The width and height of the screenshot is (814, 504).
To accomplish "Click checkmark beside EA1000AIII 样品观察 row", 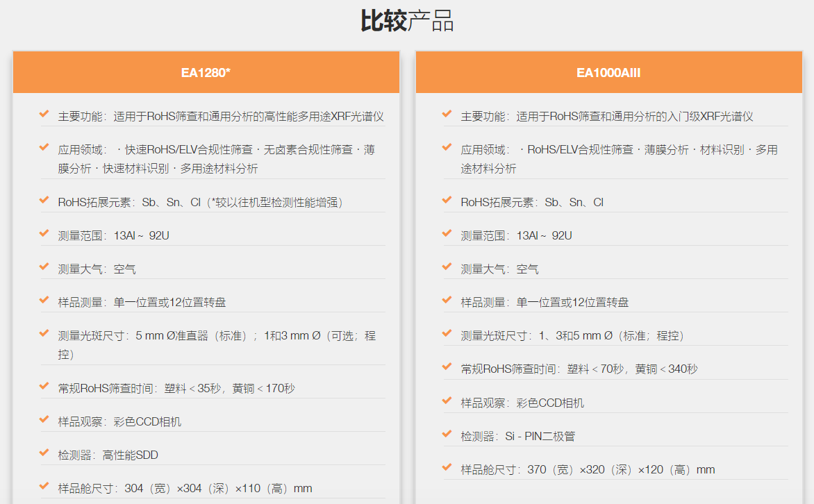I will pos(447,401).
